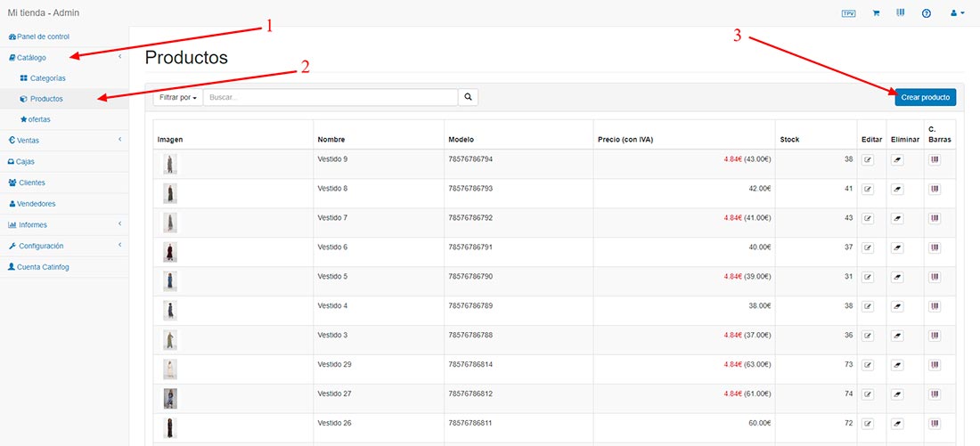Edit Vestido 6 via its edit icon
980x446 pixels.
pyautogui.click(x=868, y=248)
